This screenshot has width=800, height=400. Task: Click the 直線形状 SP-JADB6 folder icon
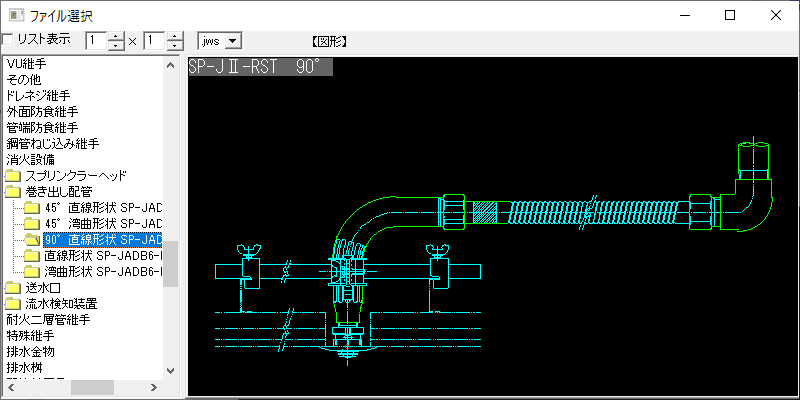click(32, 256)
